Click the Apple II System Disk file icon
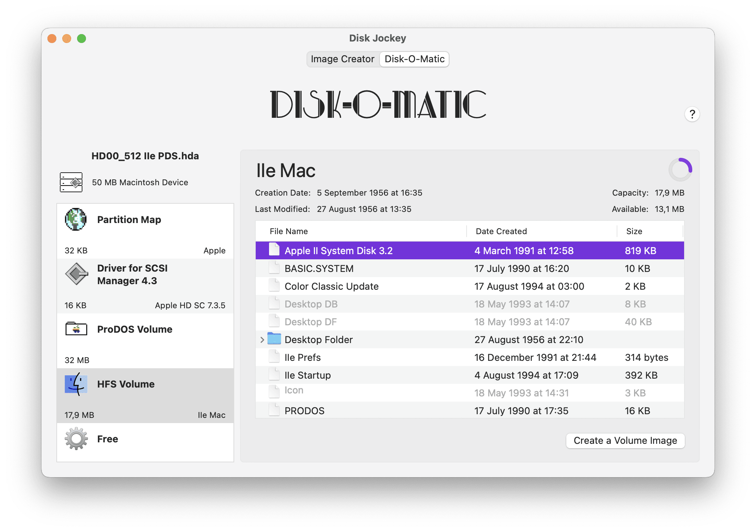The height and width of the screenshot is (532, 756). click(x=274, y=250)
